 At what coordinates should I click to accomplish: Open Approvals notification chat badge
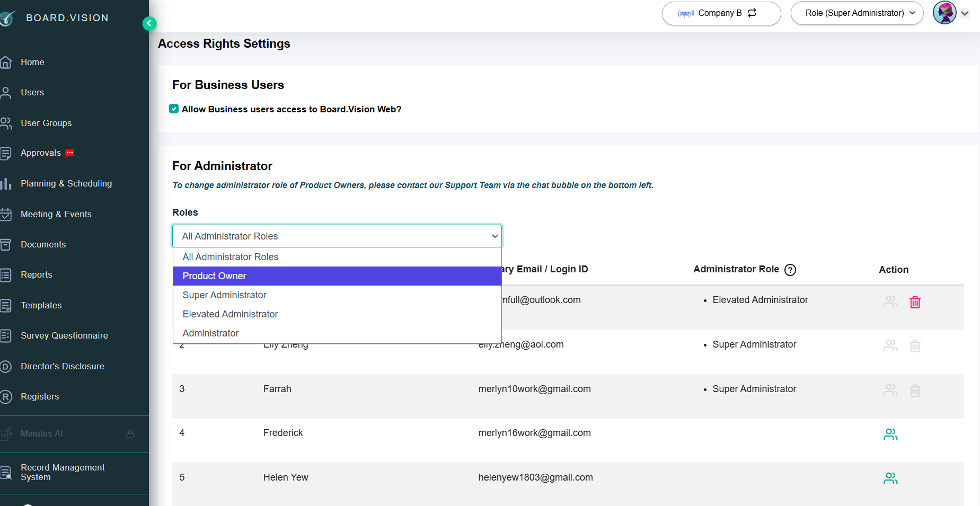click(x=70, y=153)
